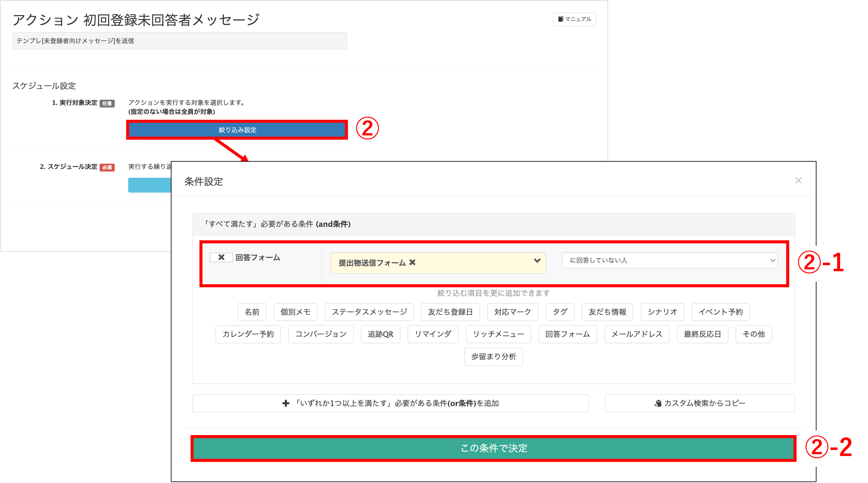Add the リッチメニュー filter item
This screenshot has height=483, width=868.
498,334
